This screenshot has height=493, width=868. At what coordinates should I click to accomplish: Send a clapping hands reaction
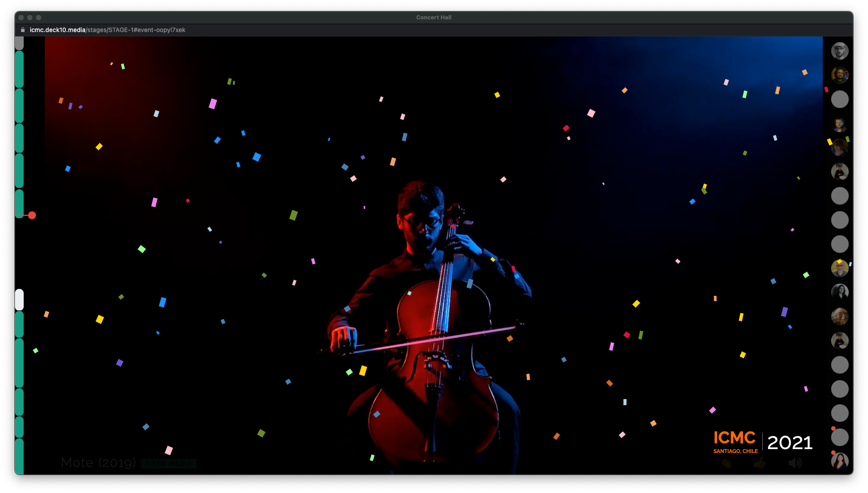pos(726,463)
